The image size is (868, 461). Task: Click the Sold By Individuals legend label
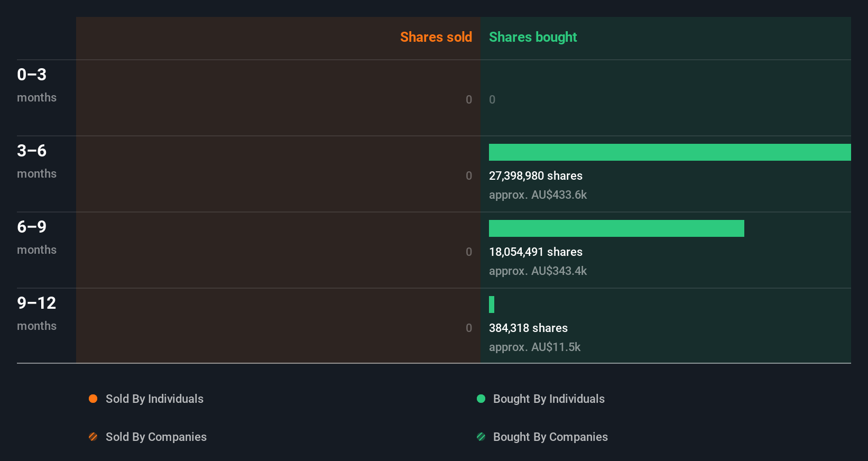[x=154, y=399]
